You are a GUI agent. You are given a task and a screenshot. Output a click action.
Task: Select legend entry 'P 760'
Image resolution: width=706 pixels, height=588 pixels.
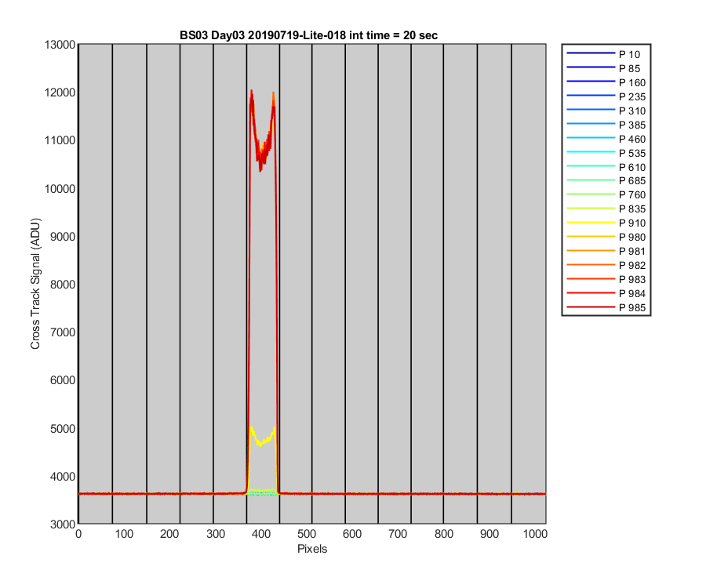point(606,194)
